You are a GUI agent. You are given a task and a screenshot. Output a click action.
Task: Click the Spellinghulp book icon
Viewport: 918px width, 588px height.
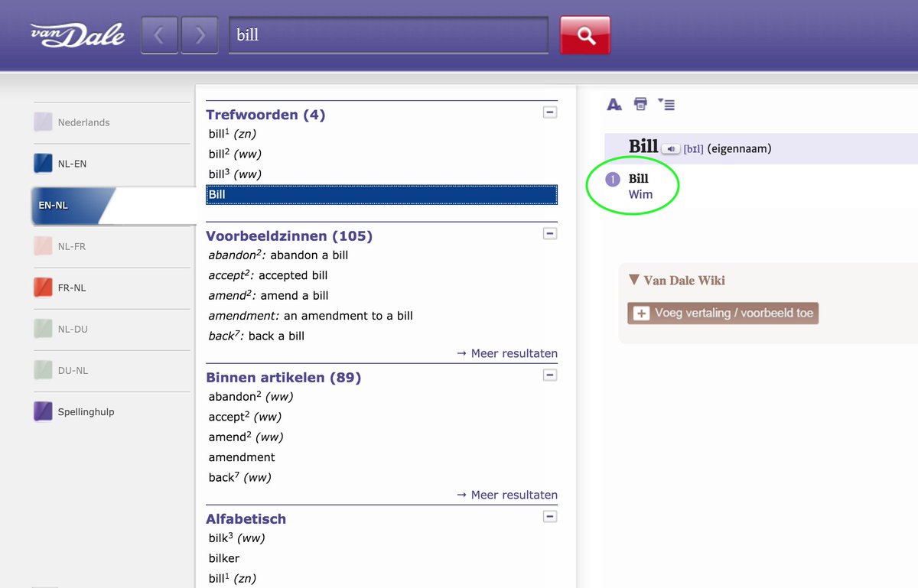tap(43, 411)
